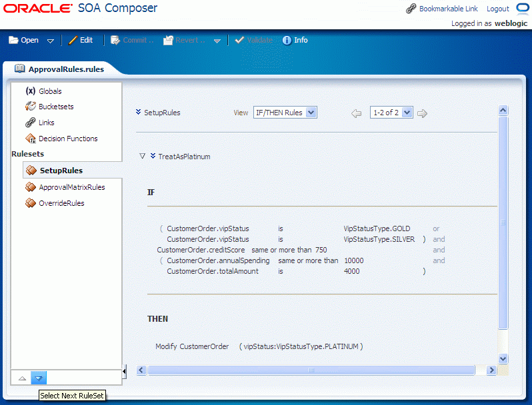This screenshot has width=532, height=405.
Task: Click the Oracle logo icon near Logout
Action: click(523, 8)
